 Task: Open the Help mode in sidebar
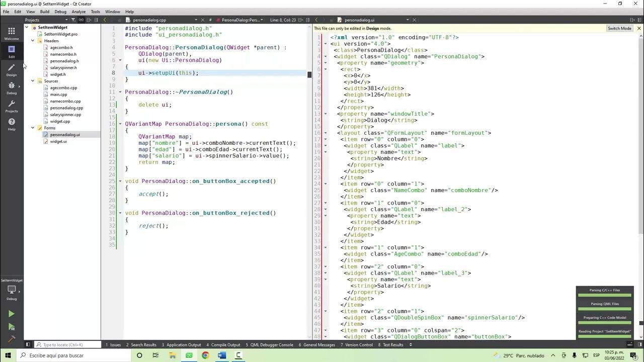[x=12, y=124]
